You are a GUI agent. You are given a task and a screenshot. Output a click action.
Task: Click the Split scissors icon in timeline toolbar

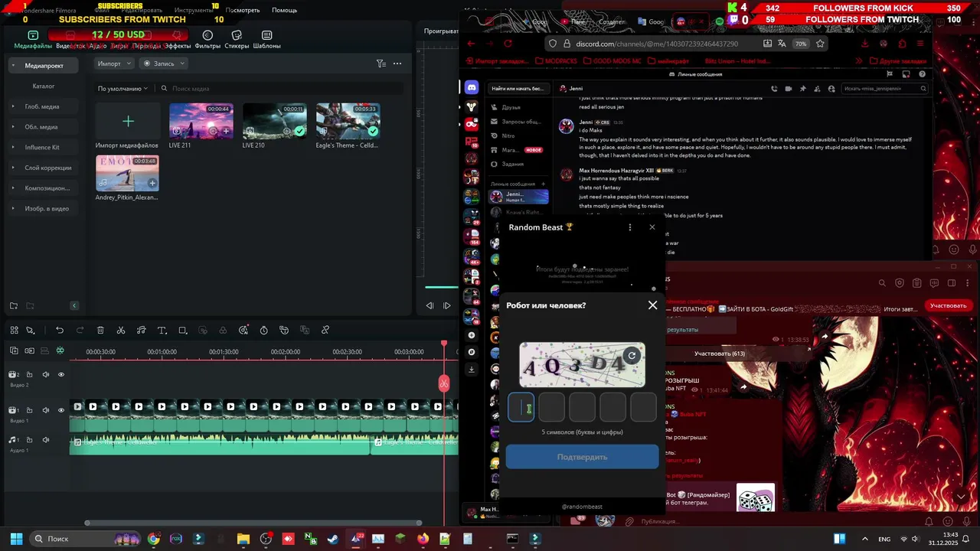click(121, 331)
